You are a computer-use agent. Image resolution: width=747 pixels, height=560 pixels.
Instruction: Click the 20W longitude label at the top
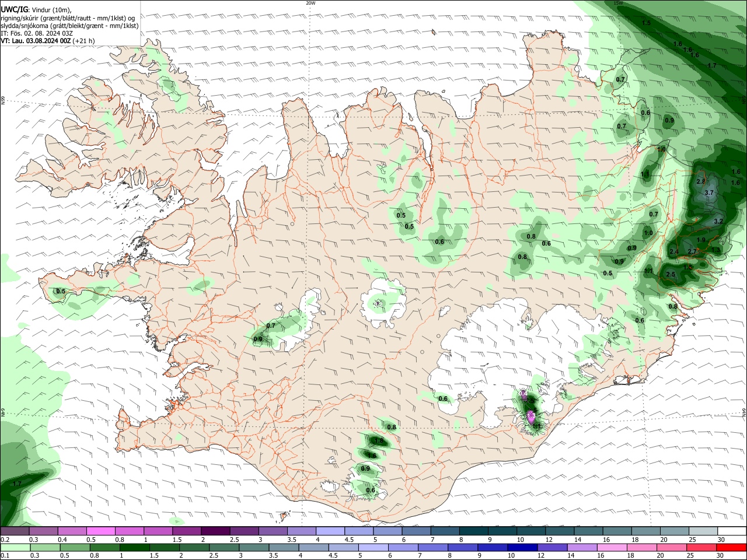[x=310, y=3]
